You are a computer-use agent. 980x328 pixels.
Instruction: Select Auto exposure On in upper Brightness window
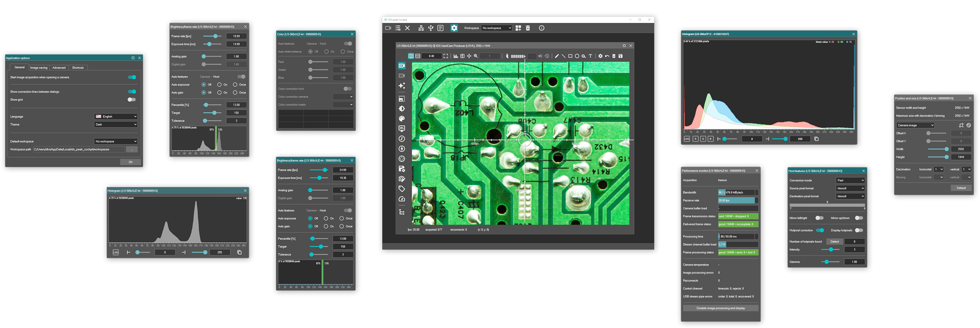point(220,85)
